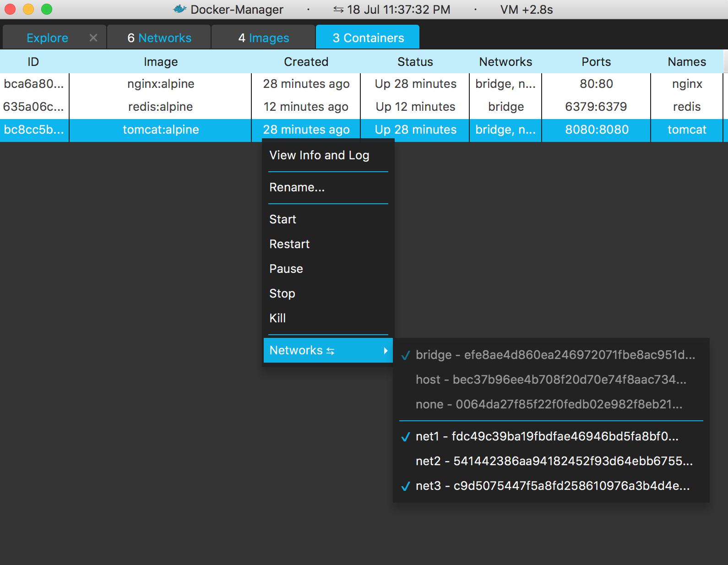
Task: Click the redis row bridge network cell
Action: tap(505, 107)
